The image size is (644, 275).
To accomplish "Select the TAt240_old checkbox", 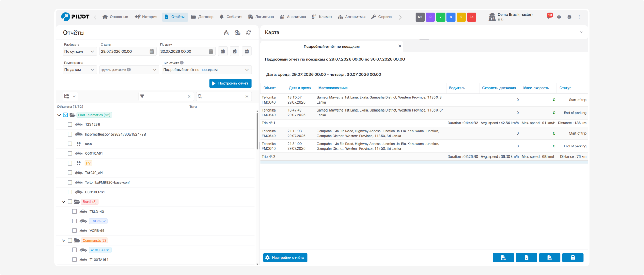I will coord(70,173).
